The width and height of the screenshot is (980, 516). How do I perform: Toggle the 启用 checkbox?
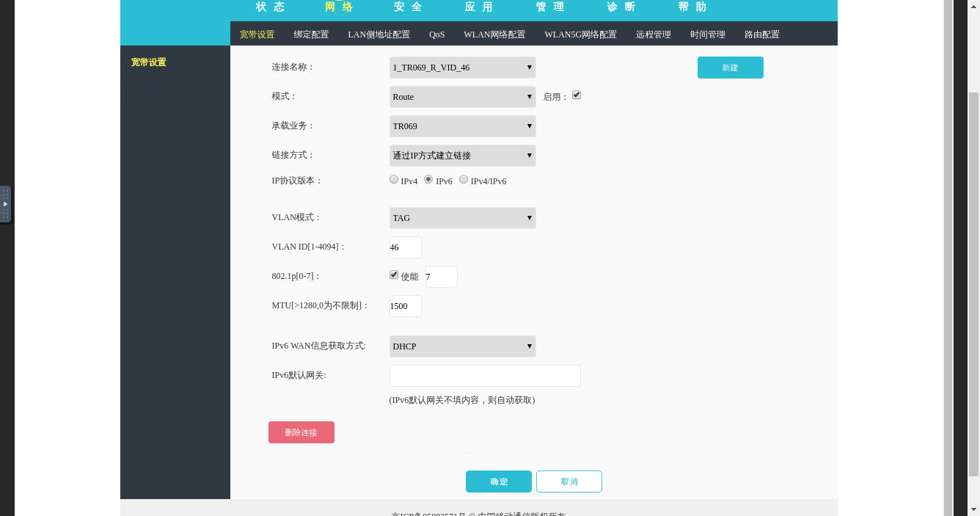(577, 95)
